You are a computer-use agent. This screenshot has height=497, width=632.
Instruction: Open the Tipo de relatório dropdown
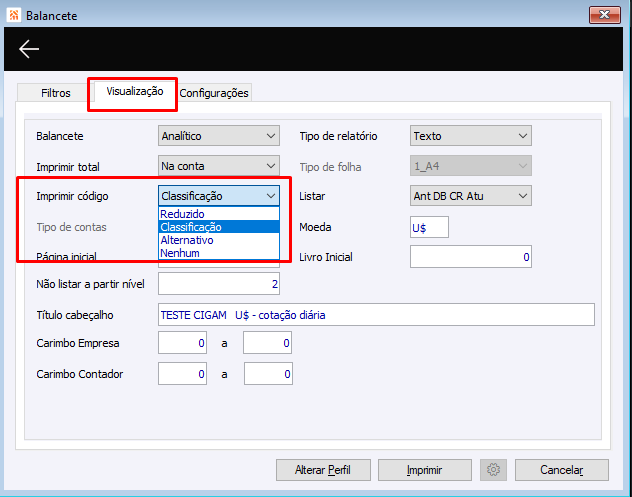point(471,136)
